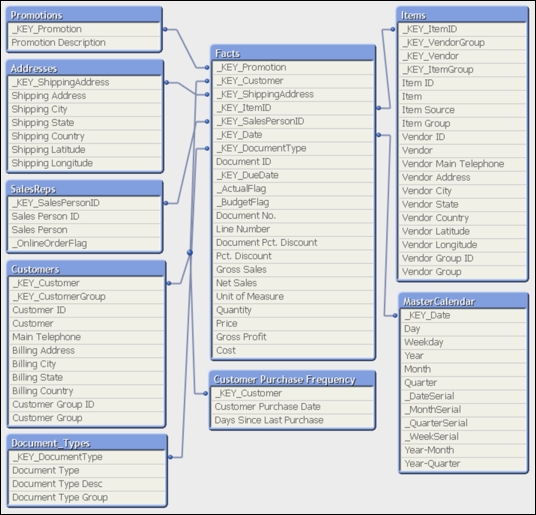Screen dimensions: 536x515
Task: Select the Customer Purchase Frequency table header
Action: (x=292, y=379)
